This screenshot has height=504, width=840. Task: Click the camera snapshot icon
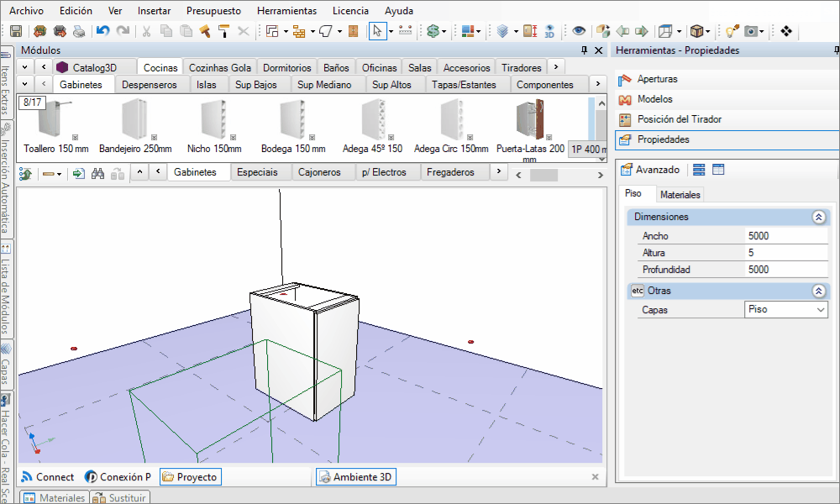point(751,31)
